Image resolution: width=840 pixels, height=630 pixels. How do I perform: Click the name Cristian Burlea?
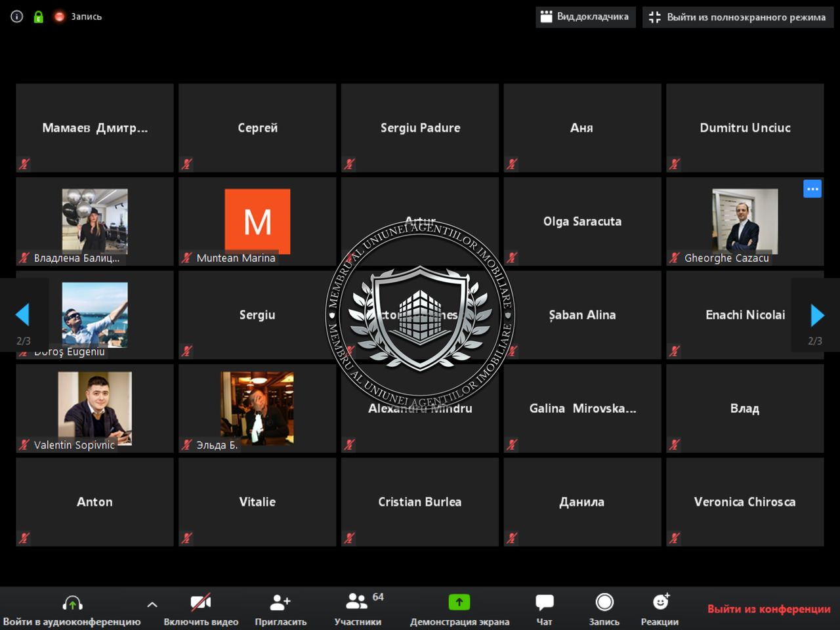click(420, 502)
